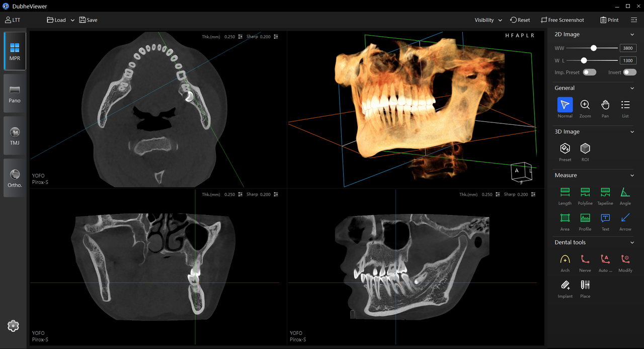Open sagittal view Thk settings icon
The height and width of the screenshot is (349, 644).
tap(498, 194)
